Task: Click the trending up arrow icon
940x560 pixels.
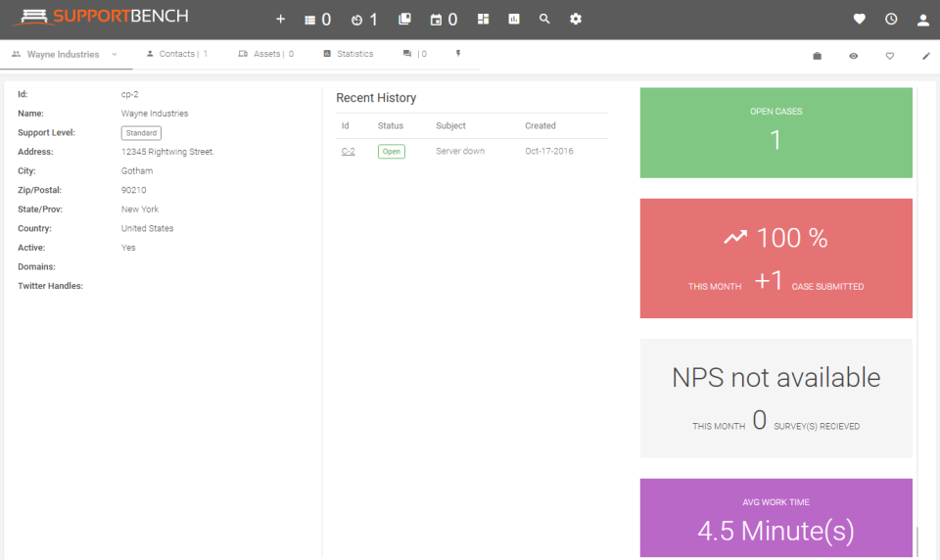Action: [x=735, y=238]
